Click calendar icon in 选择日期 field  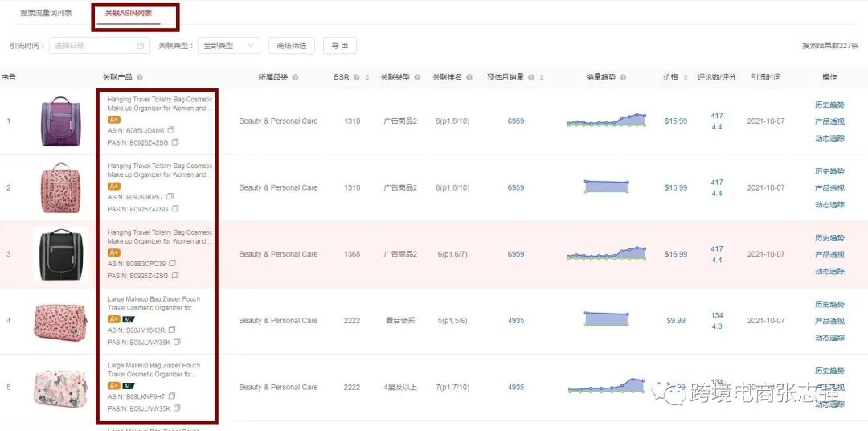[x=140, y=45]
